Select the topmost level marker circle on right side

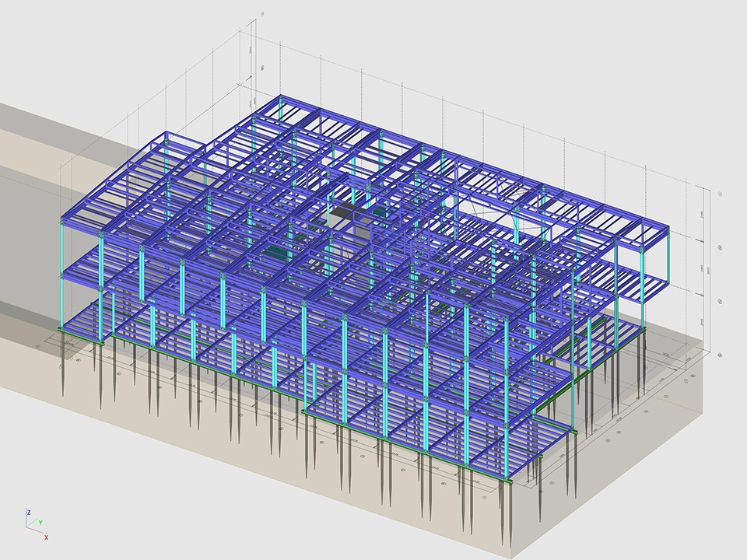tap(720, 194)
